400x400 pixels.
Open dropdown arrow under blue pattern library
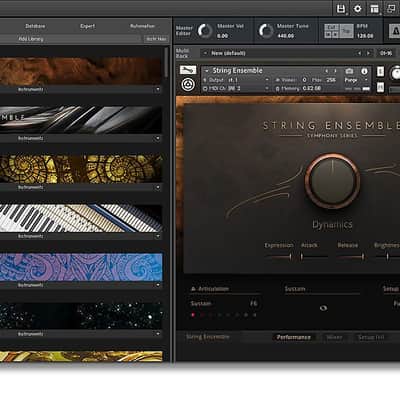pyautogui.click(x=158, y=285)
